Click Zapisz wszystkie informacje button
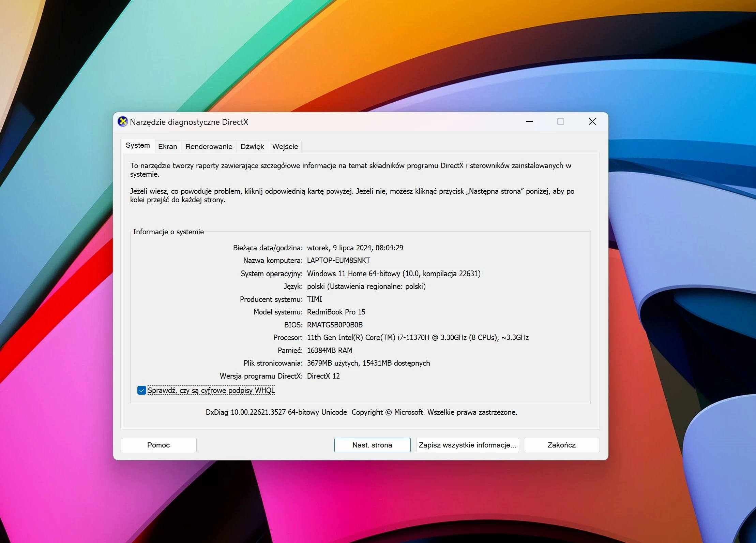This screenshot has height=543, width=756. pos(468,445)
